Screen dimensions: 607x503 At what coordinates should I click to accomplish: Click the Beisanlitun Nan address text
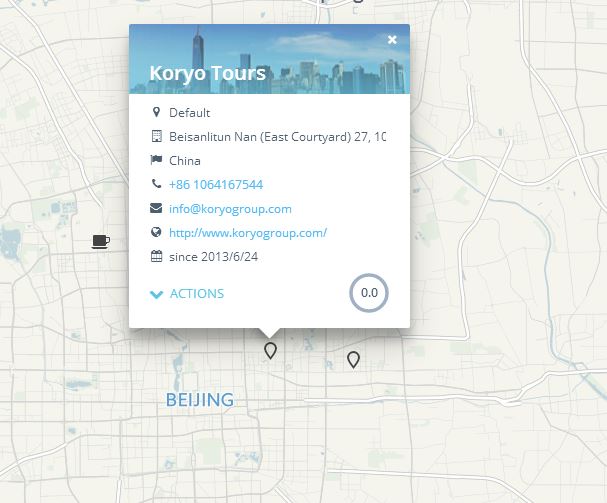tap(277, 137)
